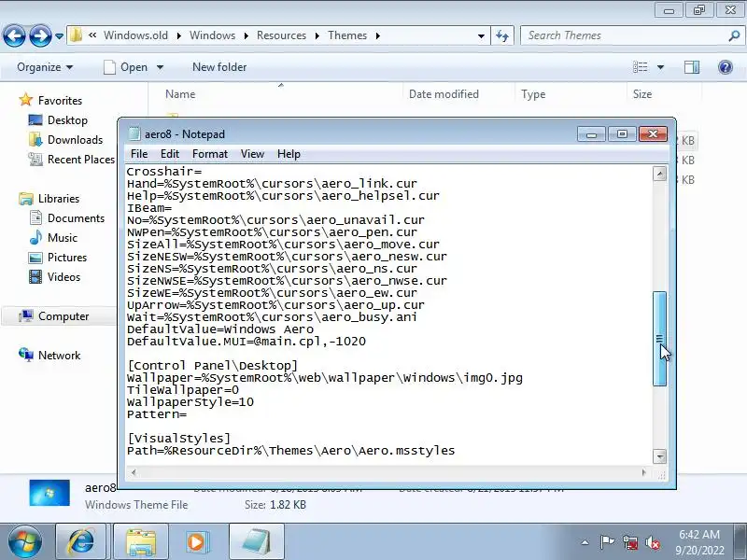Select Recent Places in navigation pane

pyautogui.click(x=81, y=160)
